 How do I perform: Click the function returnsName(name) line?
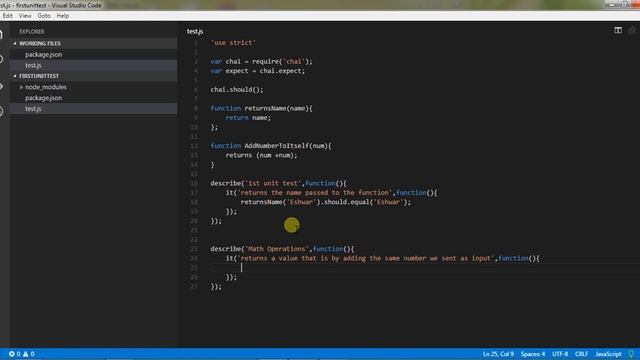click(261, 108)
